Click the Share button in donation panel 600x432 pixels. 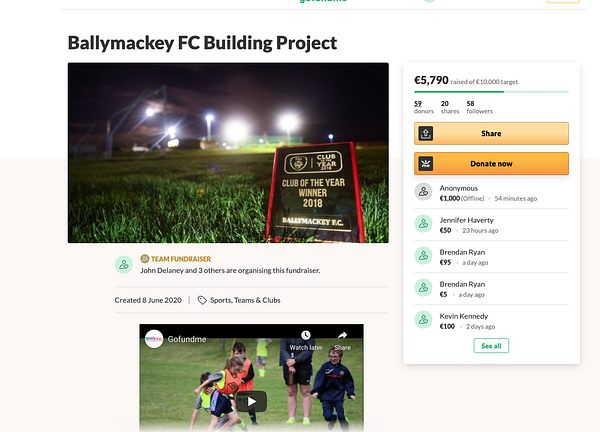(x=491, y=134)
